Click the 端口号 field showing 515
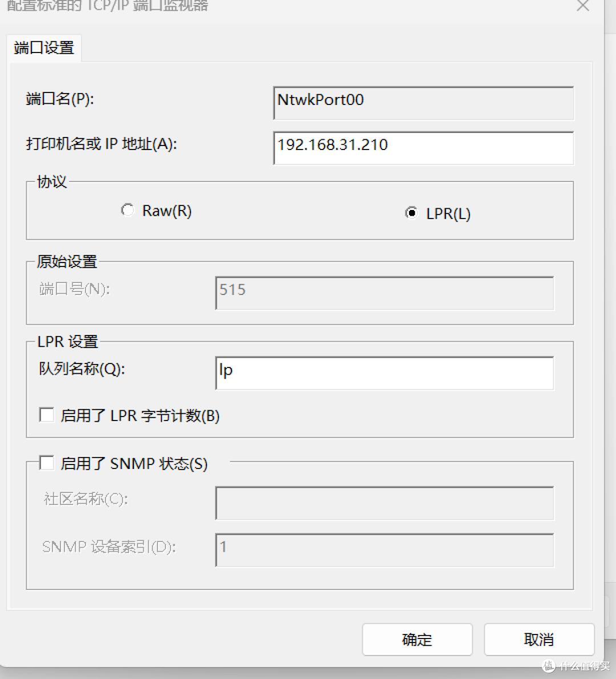The height and width of the screenshot is (679, 616). 384,293
